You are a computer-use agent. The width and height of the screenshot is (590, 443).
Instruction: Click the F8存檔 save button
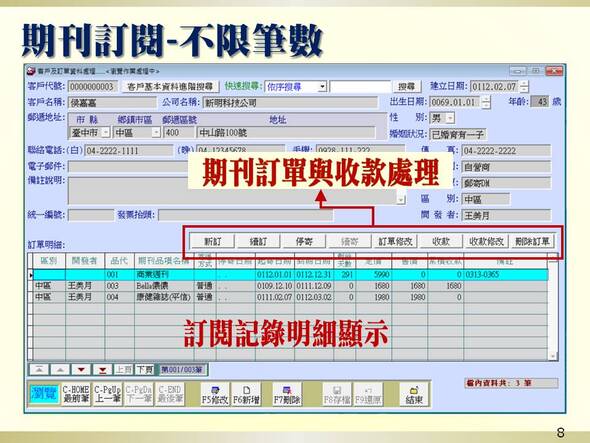point(337,394)
